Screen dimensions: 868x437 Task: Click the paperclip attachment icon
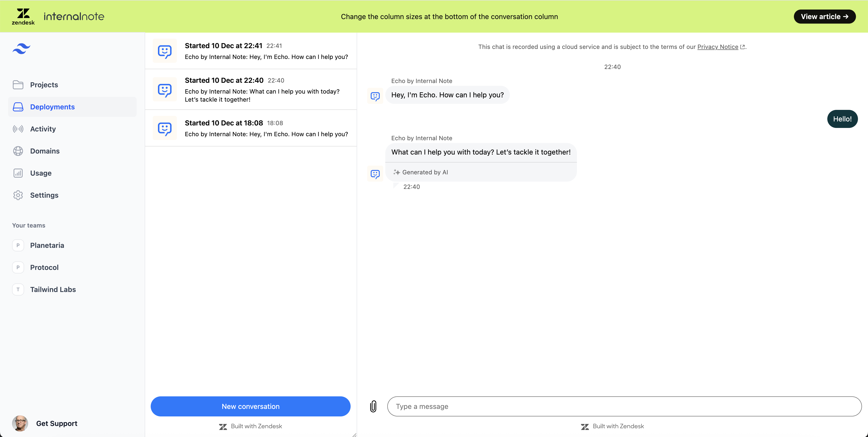pyautogui.click(x=373, y=406)
